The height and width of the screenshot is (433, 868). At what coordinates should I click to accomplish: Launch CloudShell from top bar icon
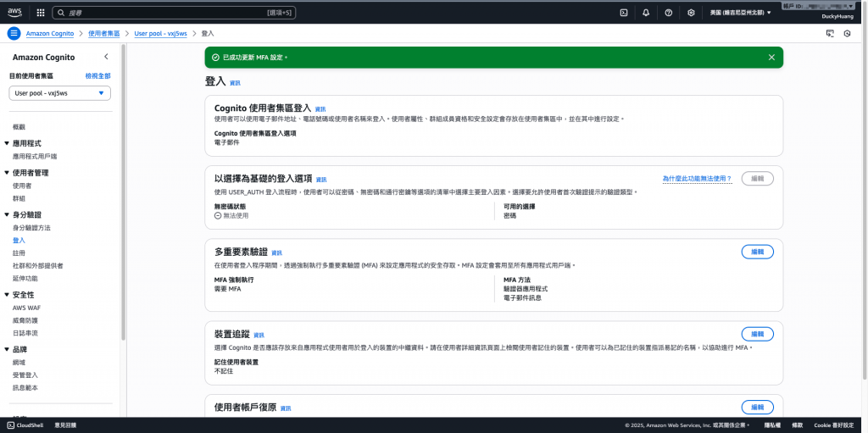pyautogui.click(x=623, y=12)
